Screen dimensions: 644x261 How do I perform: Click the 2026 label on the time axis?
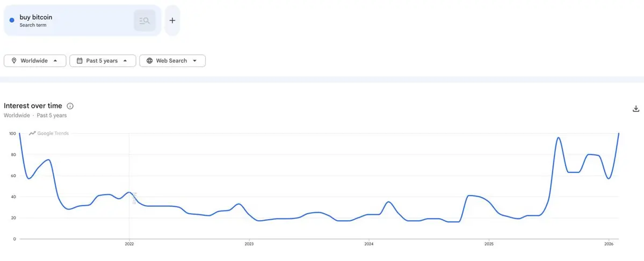point(608,244)
